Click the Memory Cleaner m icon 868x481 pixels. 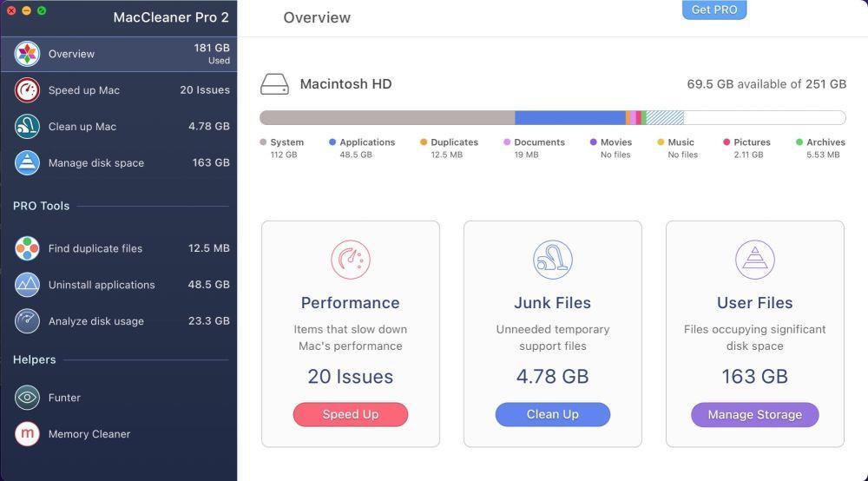[x=27, y=434]
